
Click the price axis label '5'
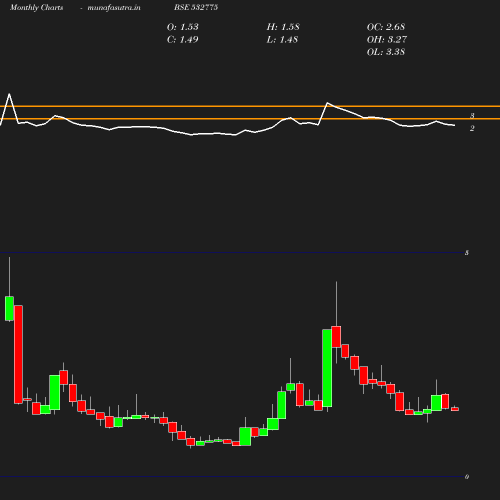point(467,253)
